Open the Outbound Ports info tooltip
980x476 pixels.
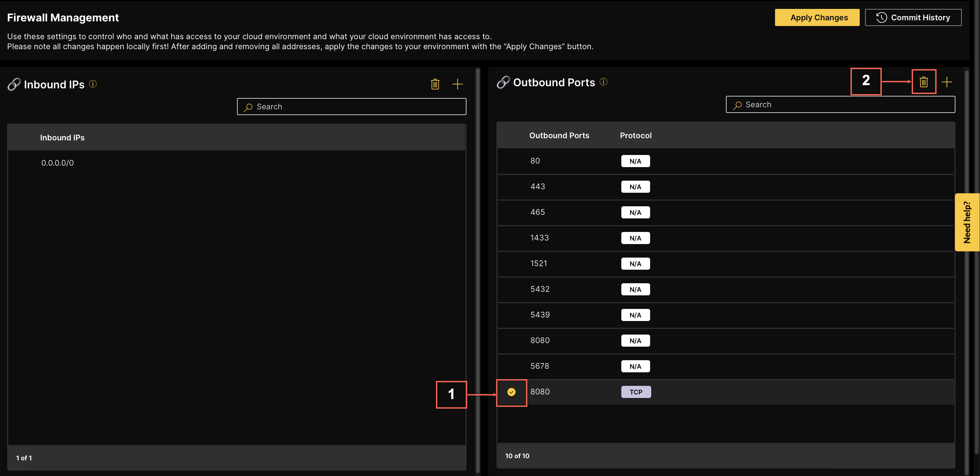point(603,82)
